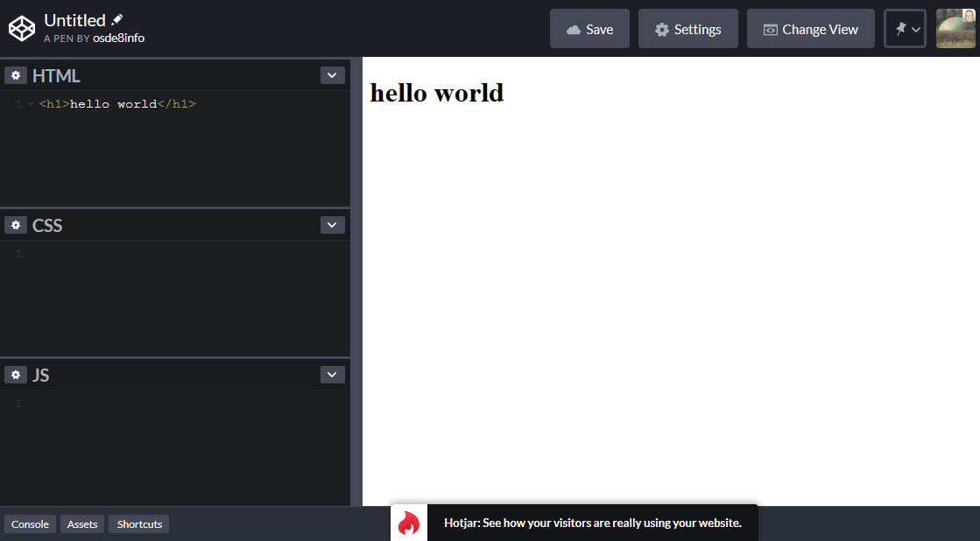
Task: Toggle the code fold arrow on line 1
Action: [31, 105]
